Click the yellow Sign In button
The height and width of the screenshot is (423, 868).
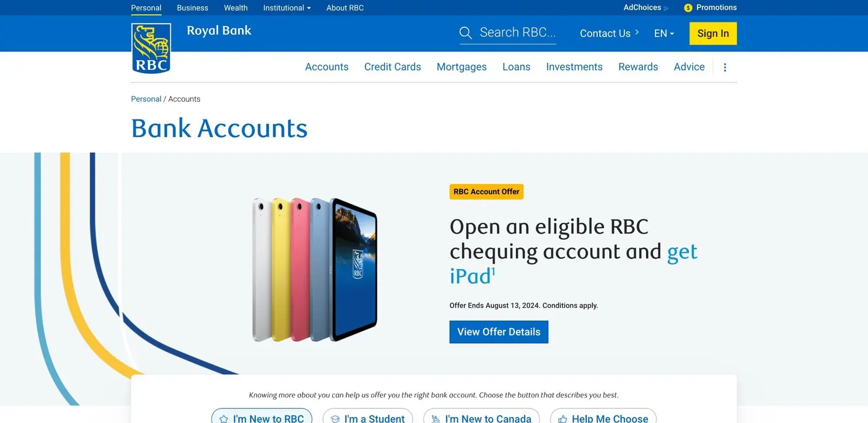[x=713, y=33]
